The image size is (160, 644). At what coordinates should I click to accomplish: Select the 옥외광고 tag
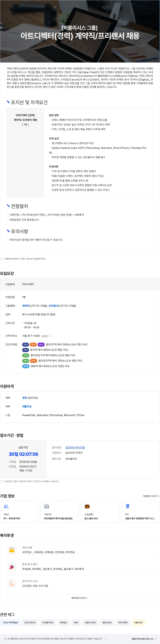(63, 622)
